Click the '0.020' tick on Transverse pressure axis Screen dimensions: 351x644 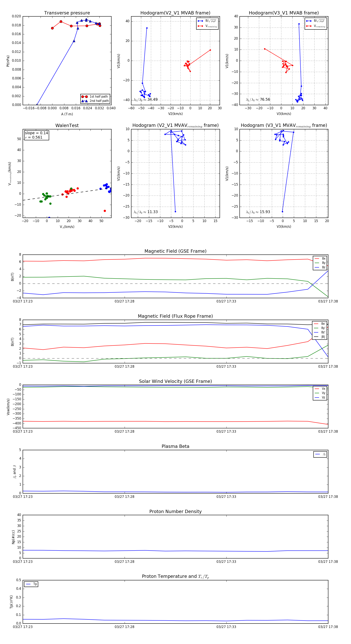[17, 16]
